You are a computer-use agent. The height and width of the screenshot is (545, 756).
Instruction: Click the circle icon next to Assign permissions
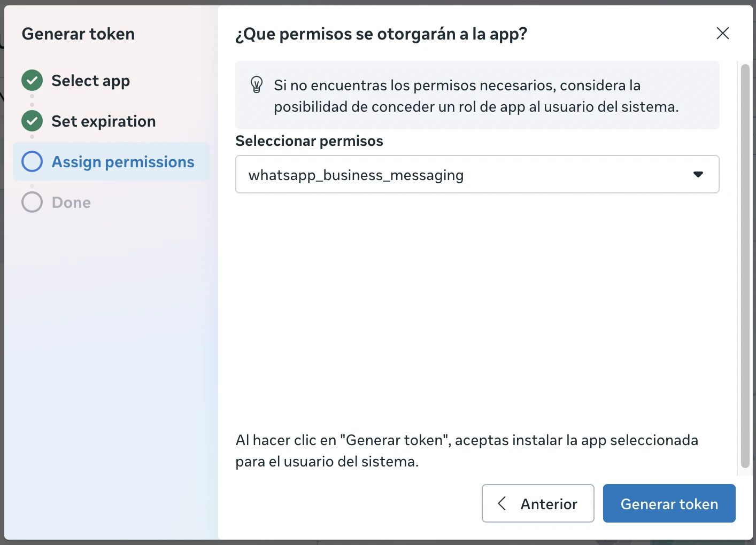pyautogui.click(x=32, y=161)
